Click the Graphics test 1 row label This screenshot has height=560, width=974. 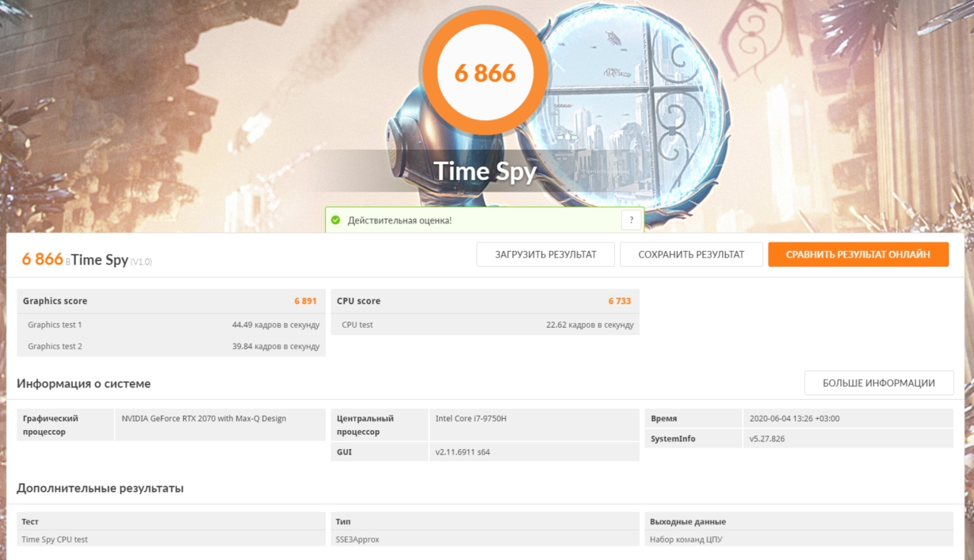click(55, 325)
